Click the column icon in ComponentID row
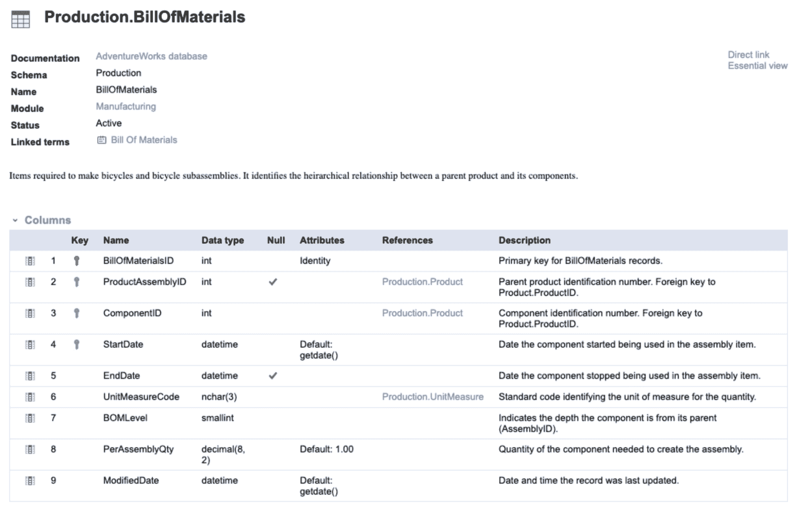Screen dimensions: 812x513 tap(30, 313)
